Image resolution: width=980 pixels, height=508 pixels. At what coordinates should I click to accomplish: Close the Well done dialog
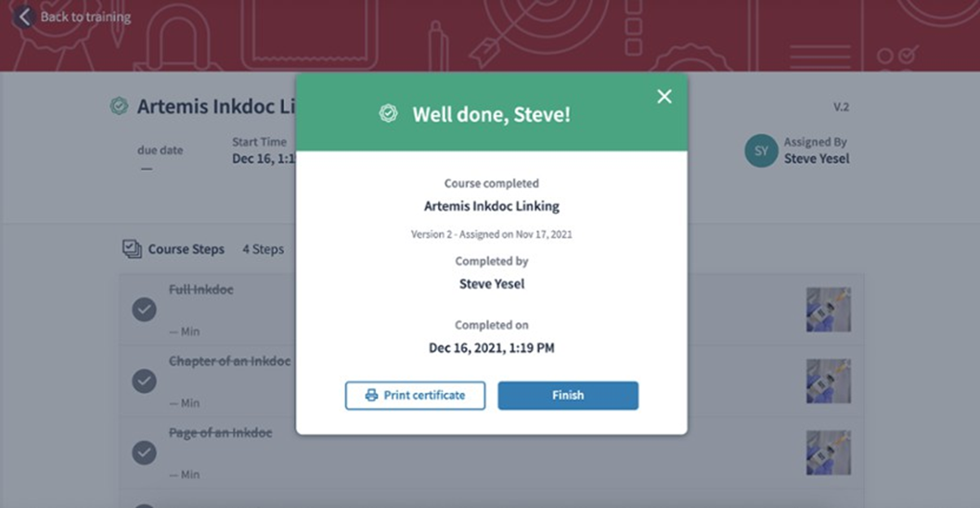[664, 97]
